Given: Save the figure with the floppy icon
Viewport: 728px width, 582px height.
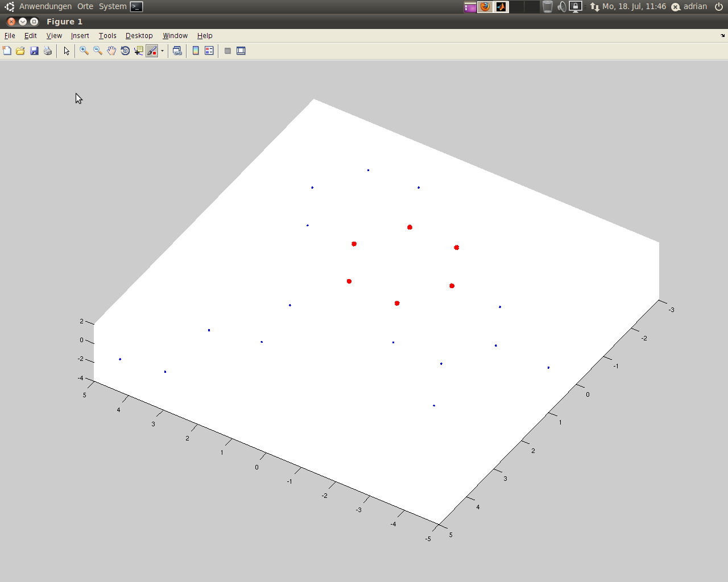Looking at the screenshot, I should tap(34, 51).
